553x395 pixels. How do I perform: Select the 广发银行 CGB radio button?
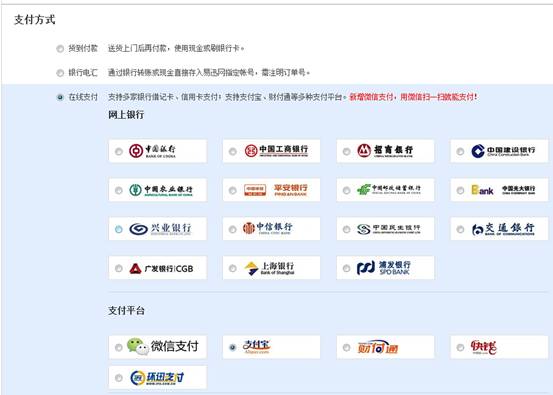[119, 268]
